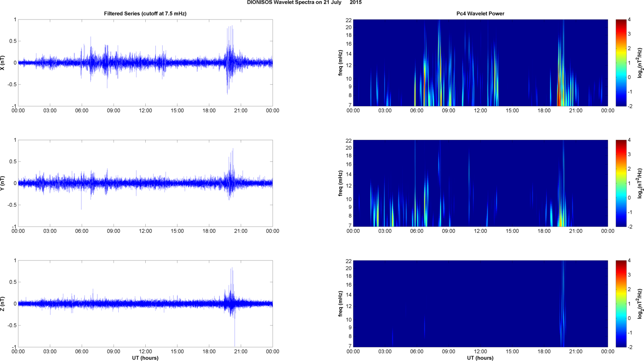The image size is (644, 361).
Task: Click the '18:00' tick under the Z spectrogram
Action: click(x=544, y=352)
